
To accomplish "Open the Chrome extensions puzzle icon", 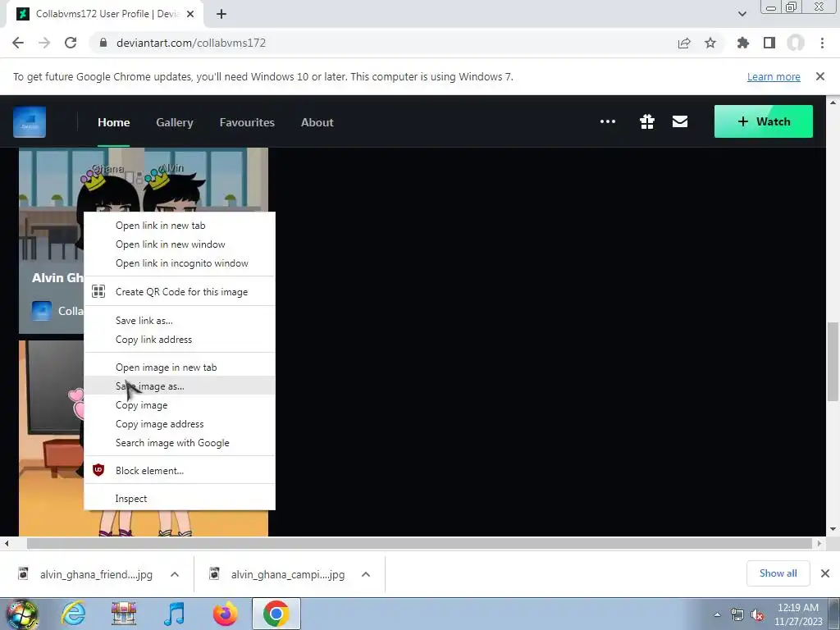I will click(743, 43).
